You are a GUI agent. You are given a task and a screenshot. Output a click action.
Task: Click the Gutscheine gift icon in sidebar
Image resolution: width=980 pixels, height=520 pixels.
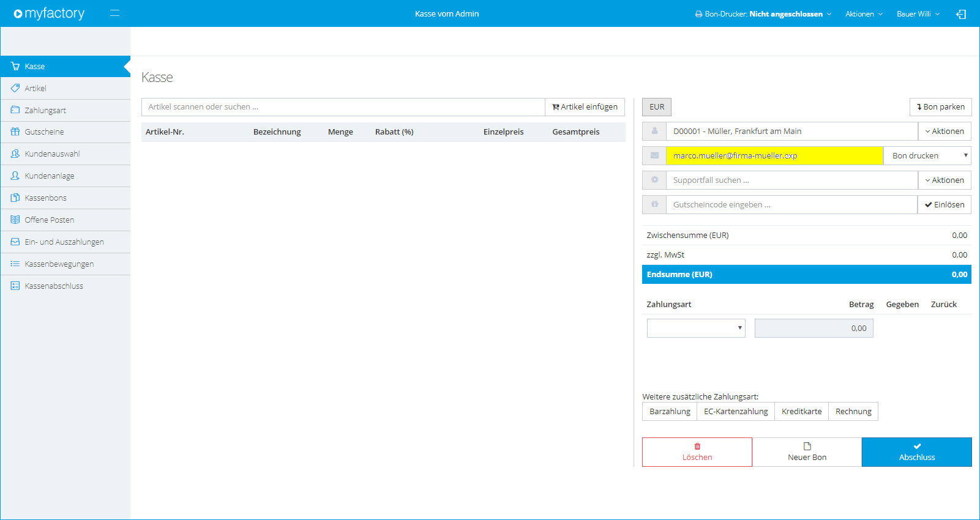click(15, 132)
